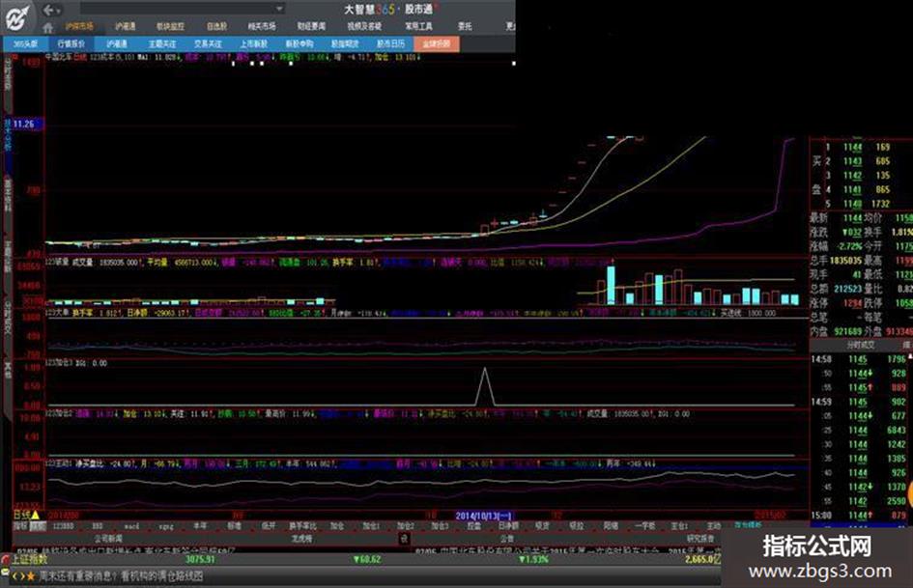Switch to the 股市日历 tab
Image resolution: width=913 pixels, height=588 pixels.
pyautogui.click(x=390, y=43)
